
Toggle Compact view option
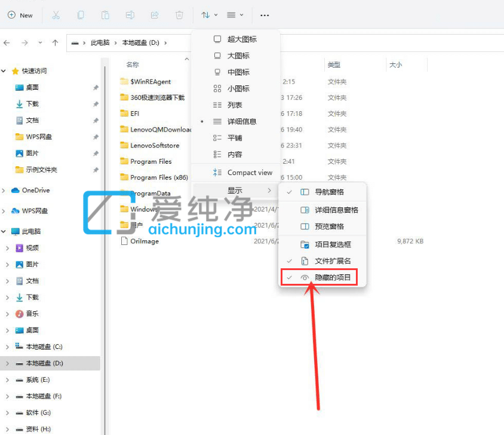236,173
